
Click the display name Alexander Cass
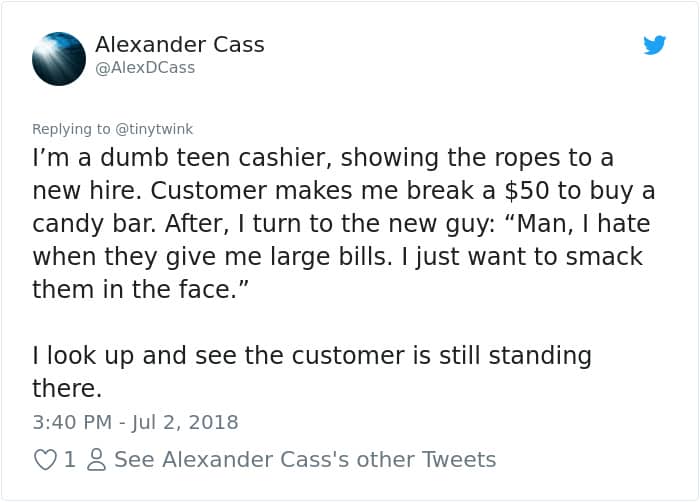[x=179, y=44]
